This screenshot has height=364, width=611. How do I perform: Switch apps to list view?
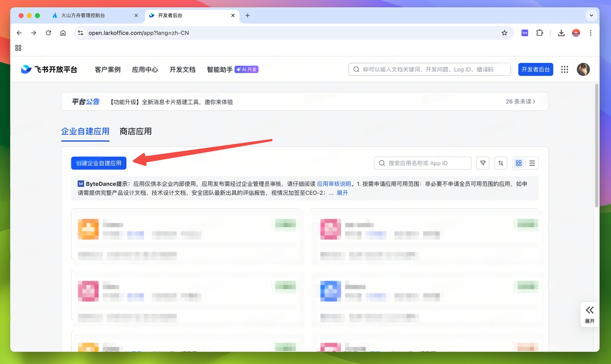[532, 163]
